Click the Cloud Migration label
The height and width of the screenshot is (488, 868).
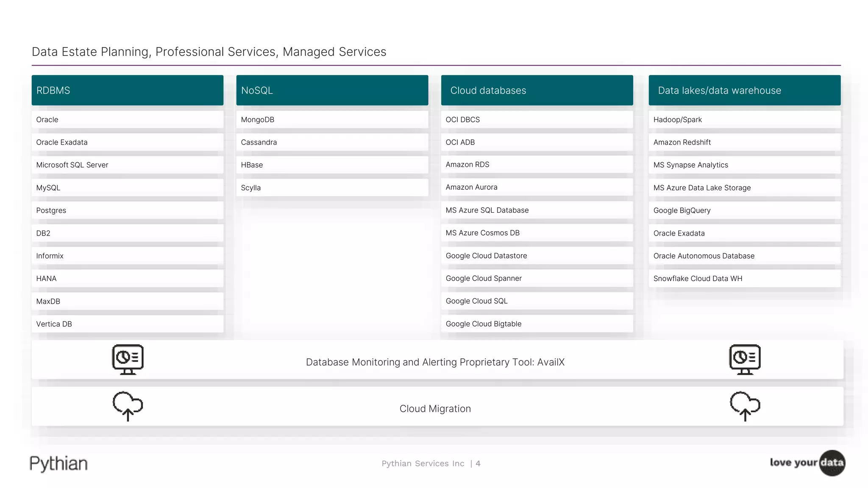pyautogui.click(x=435, y=409)
